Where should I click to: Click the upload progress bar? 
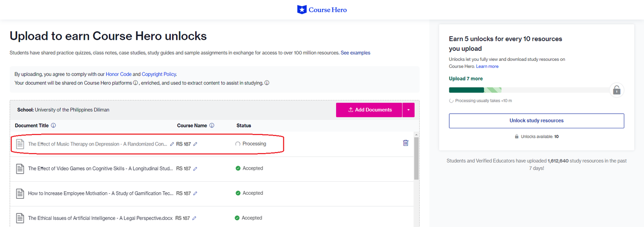point(529,90)
